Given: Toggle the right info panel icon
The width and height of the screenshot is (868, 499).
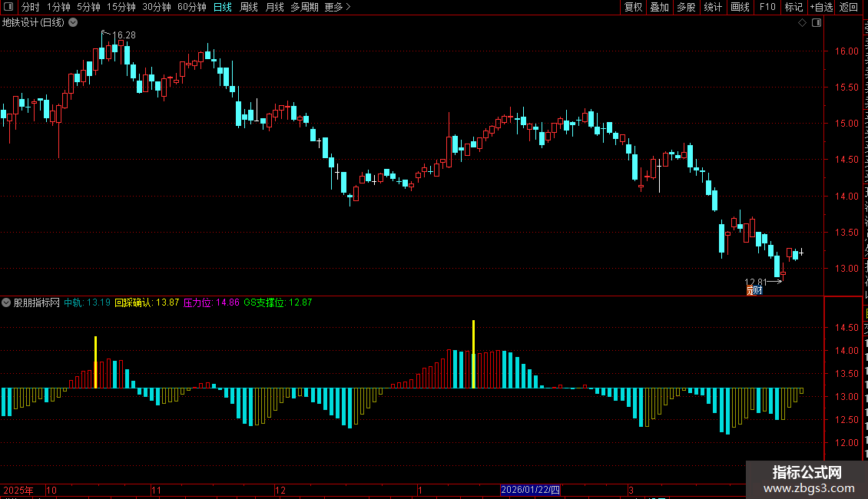Looking at the screenshot, I should [817, 23].
